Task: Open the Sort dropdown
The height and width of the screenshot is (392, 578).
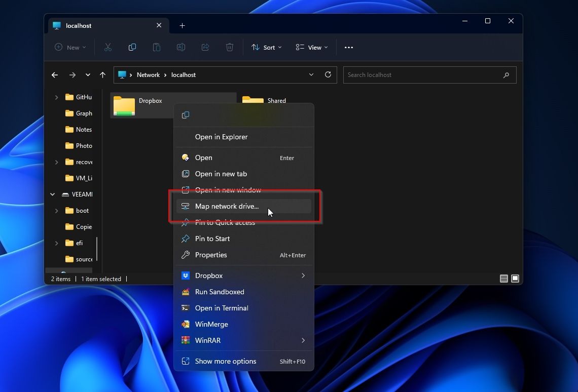Action: click(266, 47)
